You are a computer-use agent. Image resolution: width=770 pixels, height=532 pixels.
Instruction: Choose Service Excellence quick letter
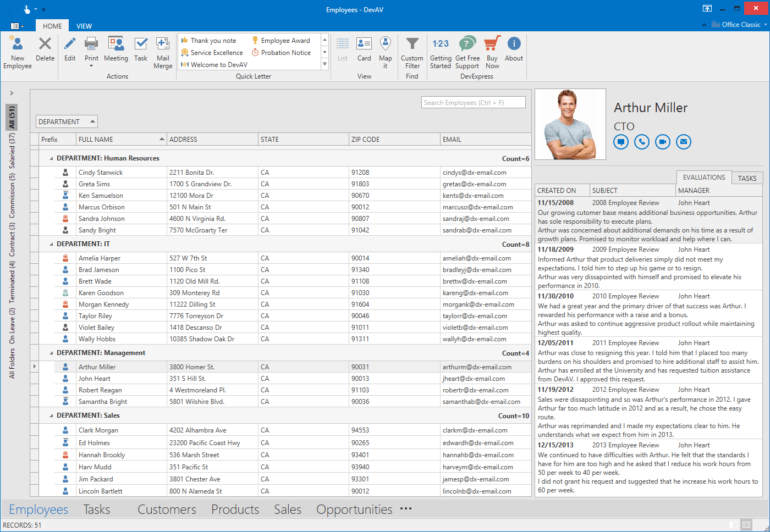(212, 53)
